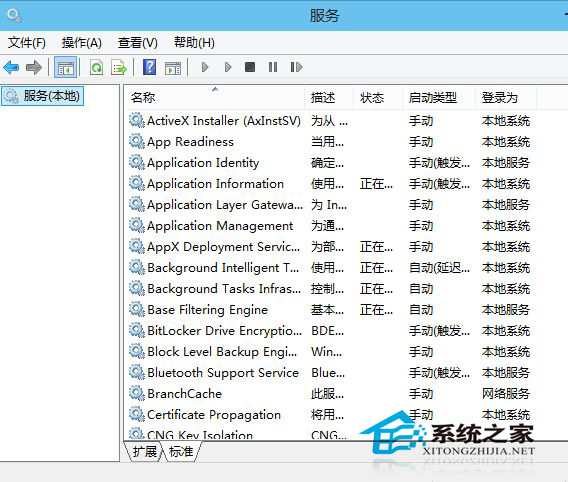Click the gear icon of AppX Deployment Service

point(137,246)
